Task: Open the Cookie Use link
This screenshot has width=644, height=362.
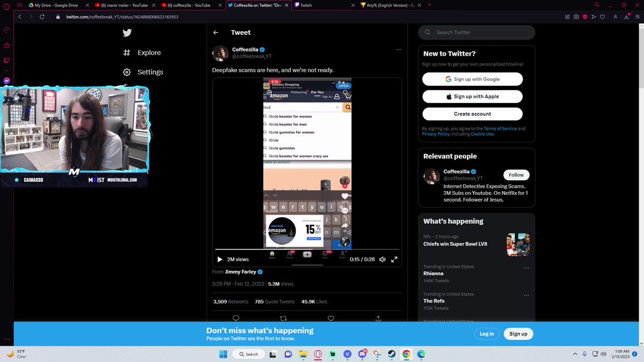Action: (x=482, y=134)
